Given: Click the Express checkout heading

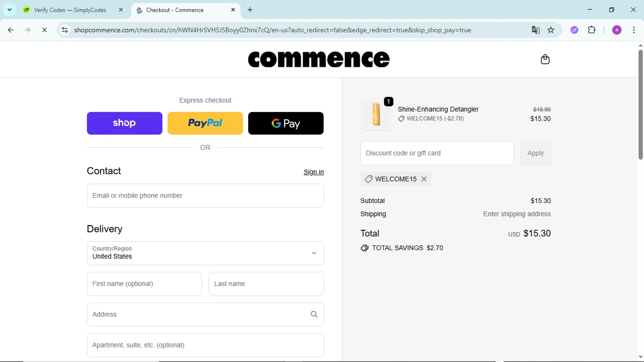Looking at the screenshot, I should [205, 100].
